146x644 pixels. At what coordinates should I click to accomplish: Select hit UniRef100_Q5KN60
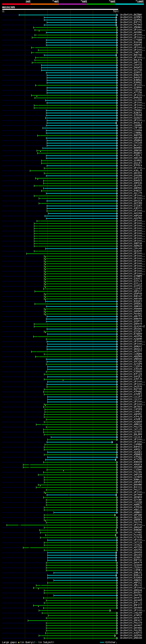point(131,27)
